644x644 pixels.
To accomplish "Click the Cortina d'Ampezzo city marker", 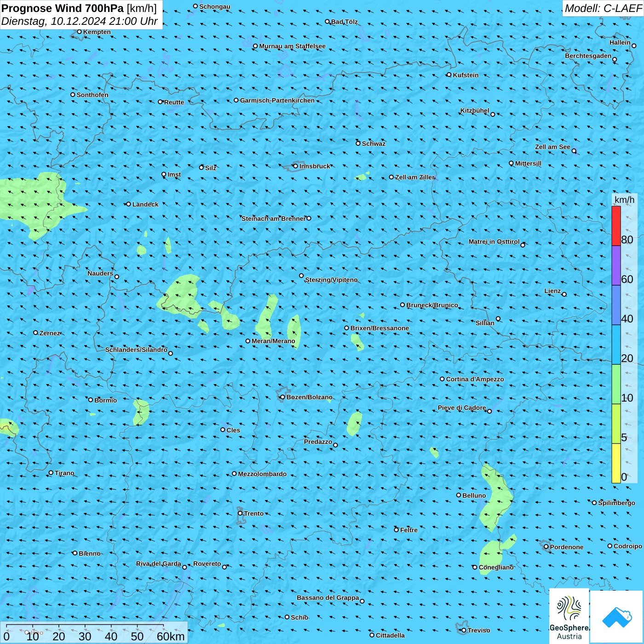I will coord(443,379).
